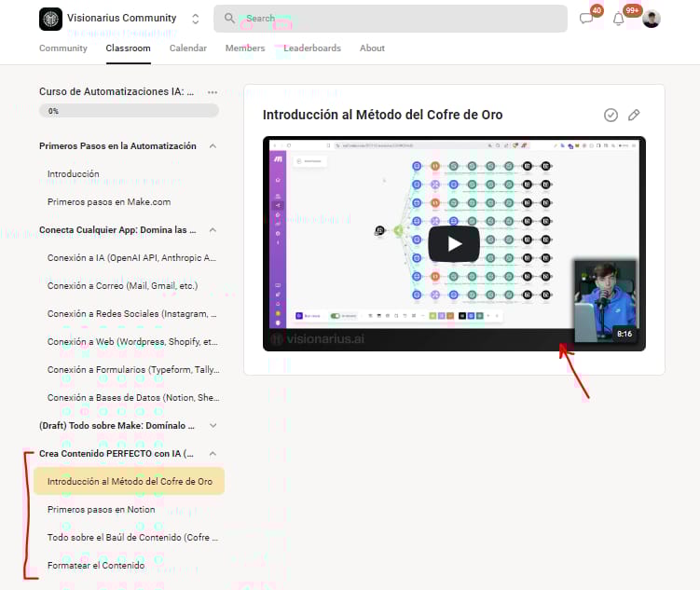Image resolution: width=700 pixels, height=590 pixels.
Task: Open Primeros pasos en Notion lesson
Action: 101,510
